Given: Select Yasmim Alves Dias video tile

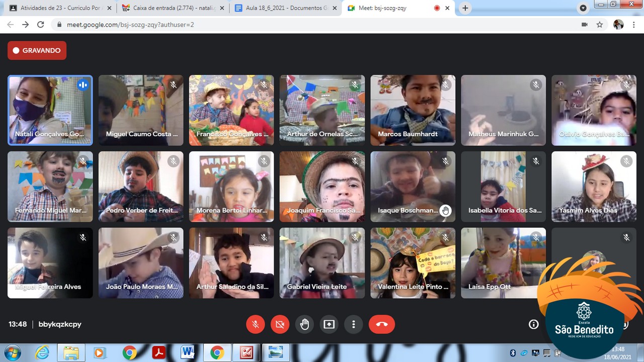Looking at the screenshot, I should click(594, 187).
